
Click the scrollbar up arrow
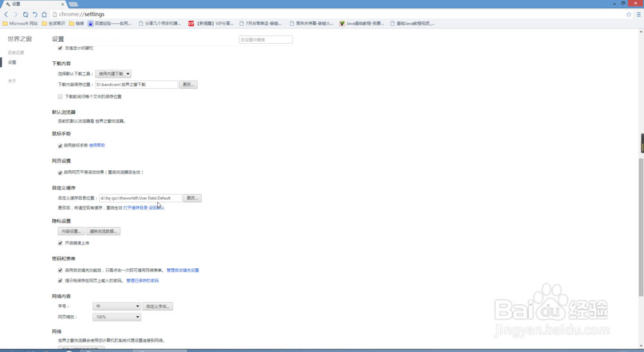(x=641, y=32)
